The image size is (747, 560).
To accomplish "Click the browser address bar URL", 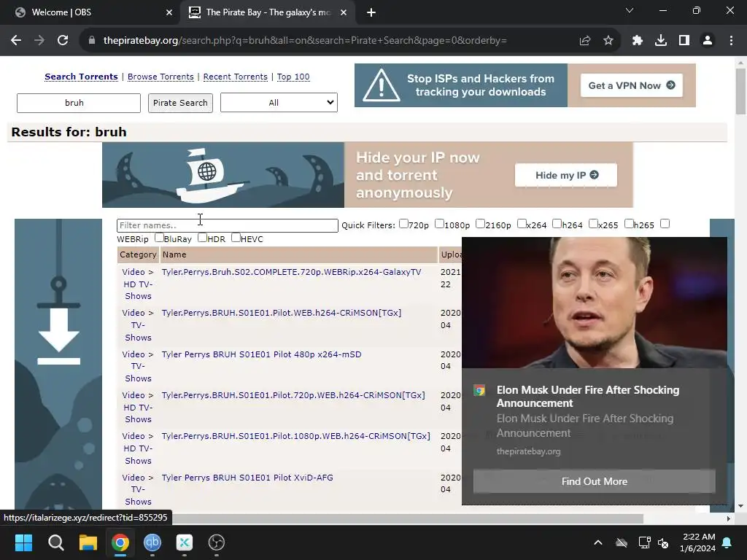I will 305,41.
